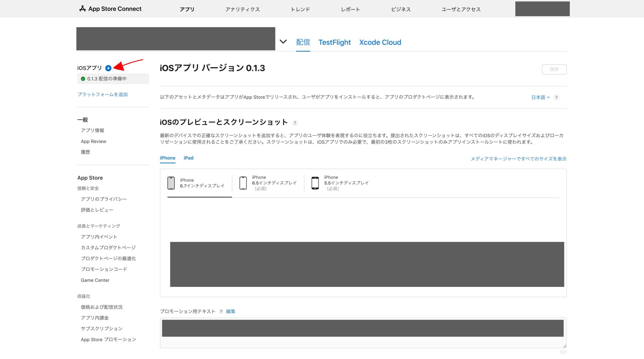Switch to the 配信 tab
The image size is (644, 359).
point(303,42)
